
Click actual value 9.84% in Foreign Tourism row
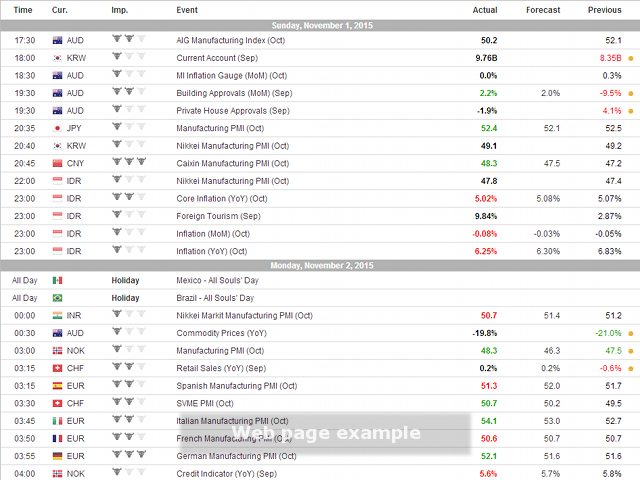click(486, 216)
